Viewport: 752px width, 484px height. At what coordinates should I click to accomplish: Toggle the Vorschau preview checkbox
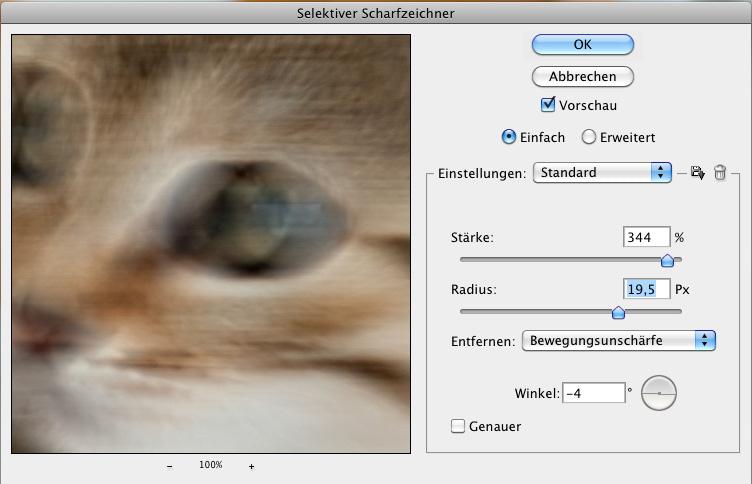tap(548, 105)
